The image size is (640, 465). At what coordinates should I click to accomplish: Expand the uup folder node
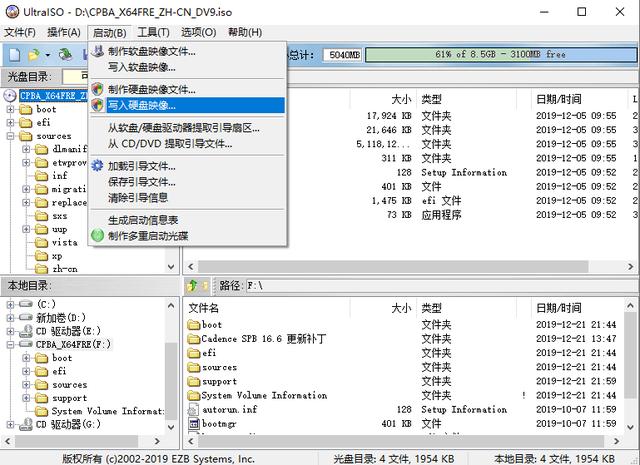point(26,229)
